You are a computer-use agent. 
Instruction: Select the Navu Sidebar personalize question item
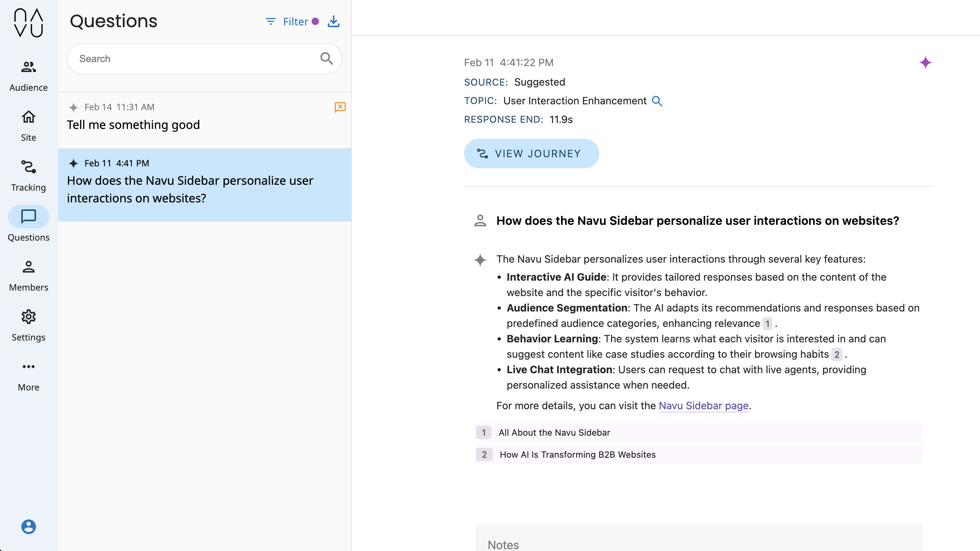190,189
